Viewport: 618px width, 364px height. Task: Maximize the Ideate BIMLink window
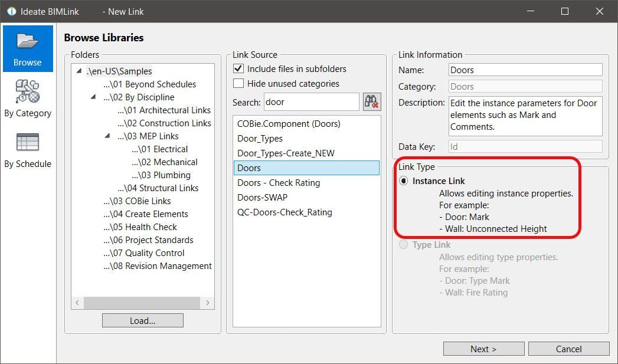565,11
